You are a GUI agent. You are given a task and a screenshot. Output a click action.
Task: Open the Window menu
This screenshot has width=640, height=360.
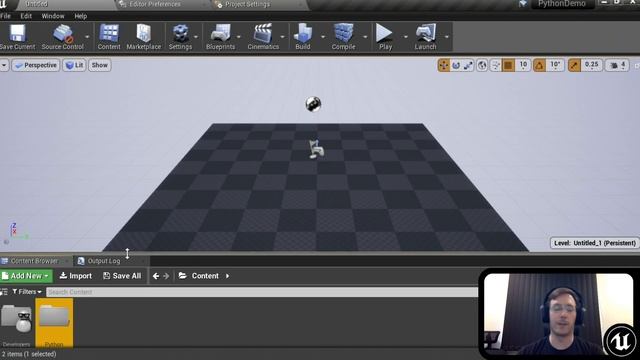click(x=53, y=16)
